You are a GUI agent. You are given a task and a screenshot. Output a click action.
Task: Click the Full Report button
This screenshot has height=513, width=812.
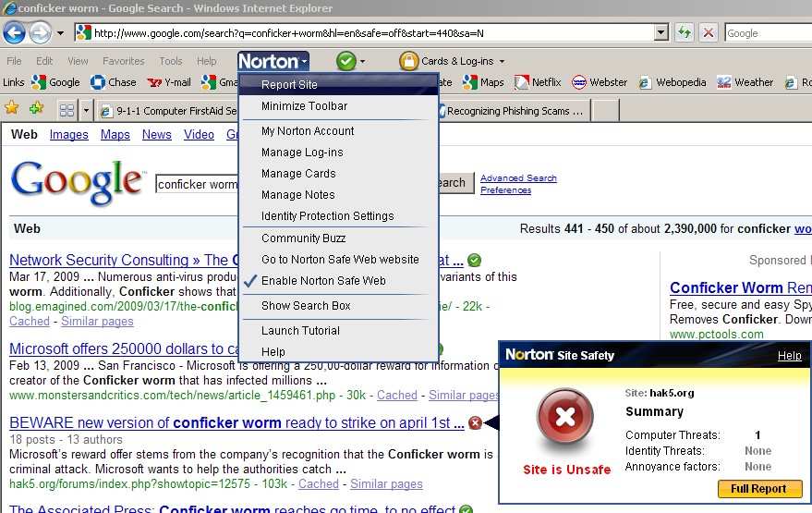759,489
